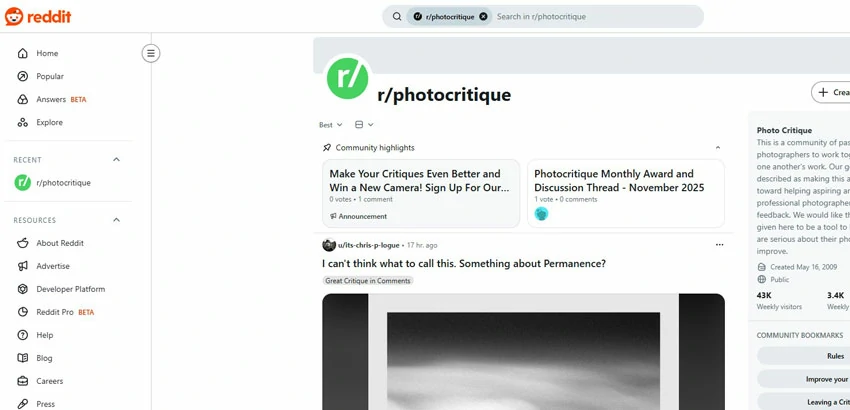
Task: Open the post overflow menu (three dots)
Action: 719,245
